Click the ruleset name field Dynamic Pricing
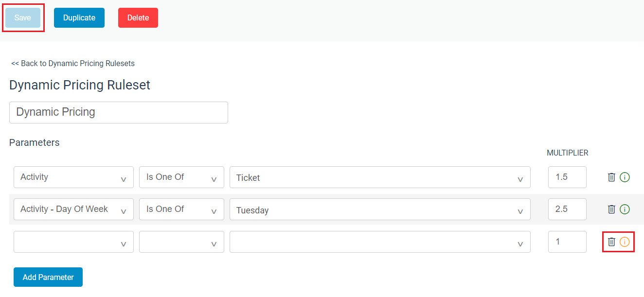The width and height of the screenshot is (644, 297). tap(119, 112)
